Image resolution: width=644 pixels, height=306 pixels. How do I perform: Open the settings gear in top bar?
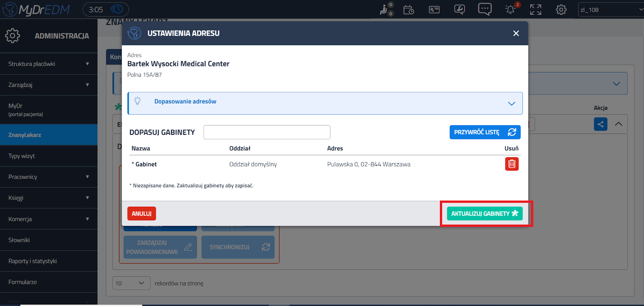click(x=561, y=10)
